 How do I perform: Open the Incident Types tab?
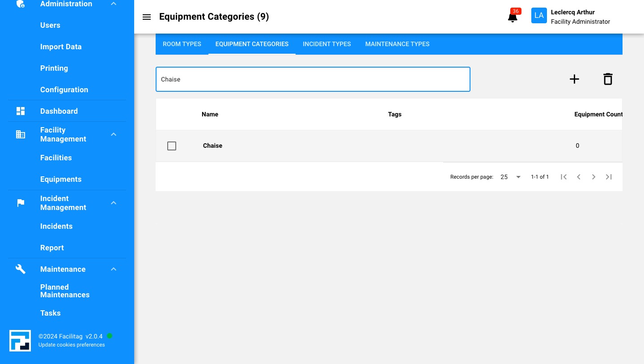[x=327, y=44]
